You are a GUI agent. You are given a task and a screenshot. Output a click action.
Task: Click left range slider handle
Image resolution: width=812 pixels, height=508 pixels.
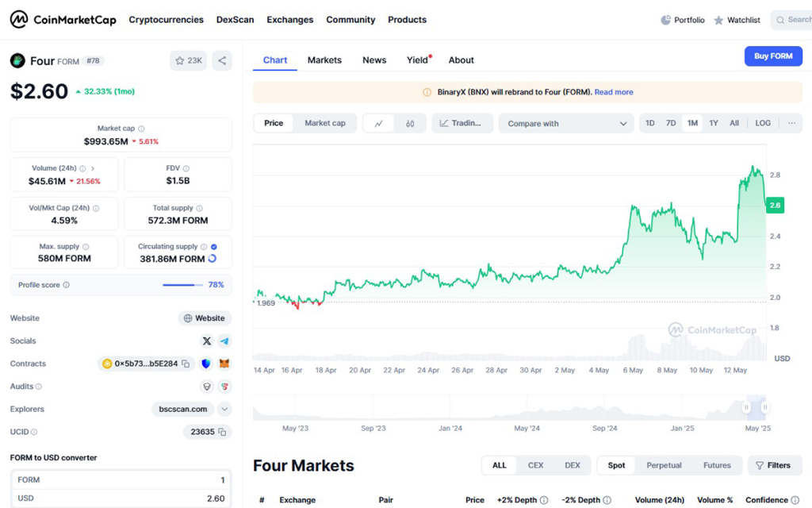746,407
